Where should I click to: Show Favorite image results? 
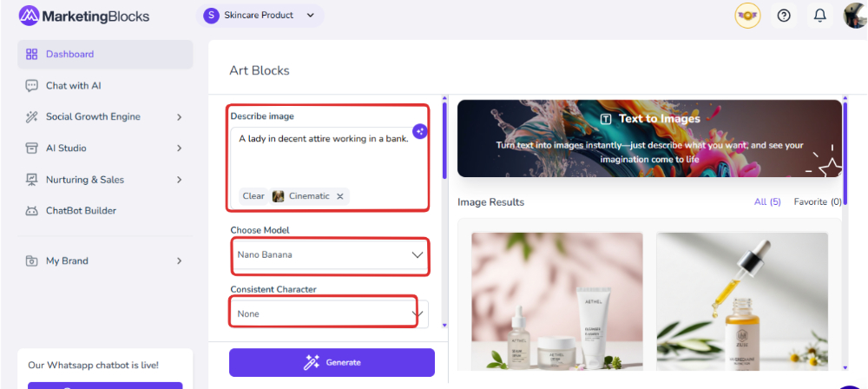pyautogui.click(x=818, y=202)
